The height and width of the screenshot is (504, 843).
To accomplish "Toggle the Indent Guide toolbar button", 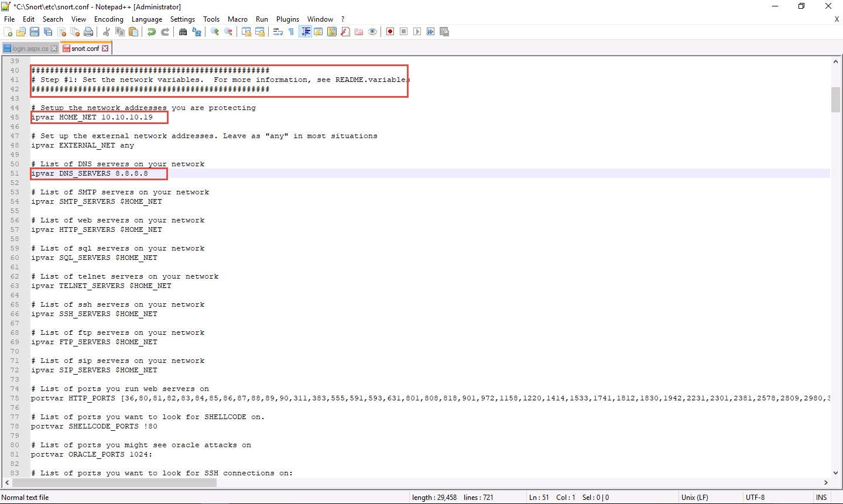I will (305, 32).
